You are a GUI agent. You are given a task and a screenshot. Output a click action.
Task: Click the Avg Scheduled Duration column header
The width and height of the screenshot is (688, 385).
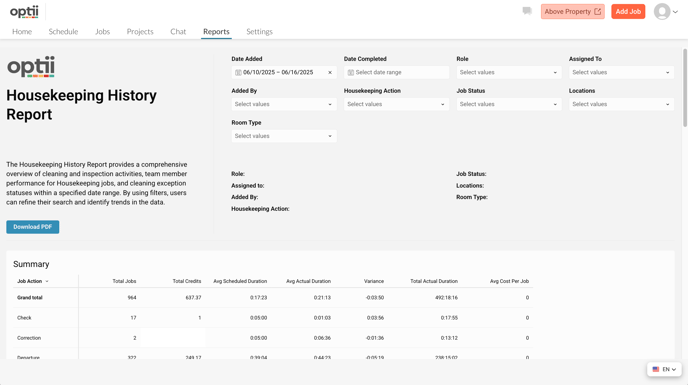pyautogui.click(x=240, y=281)
